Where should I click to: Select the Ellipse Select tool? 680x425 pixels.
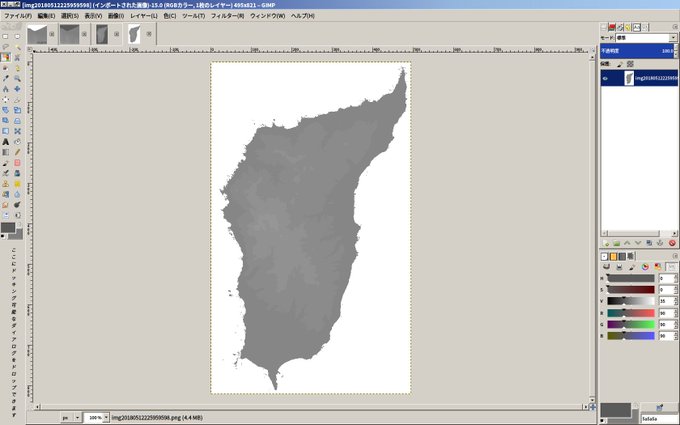tap(17, 37)
